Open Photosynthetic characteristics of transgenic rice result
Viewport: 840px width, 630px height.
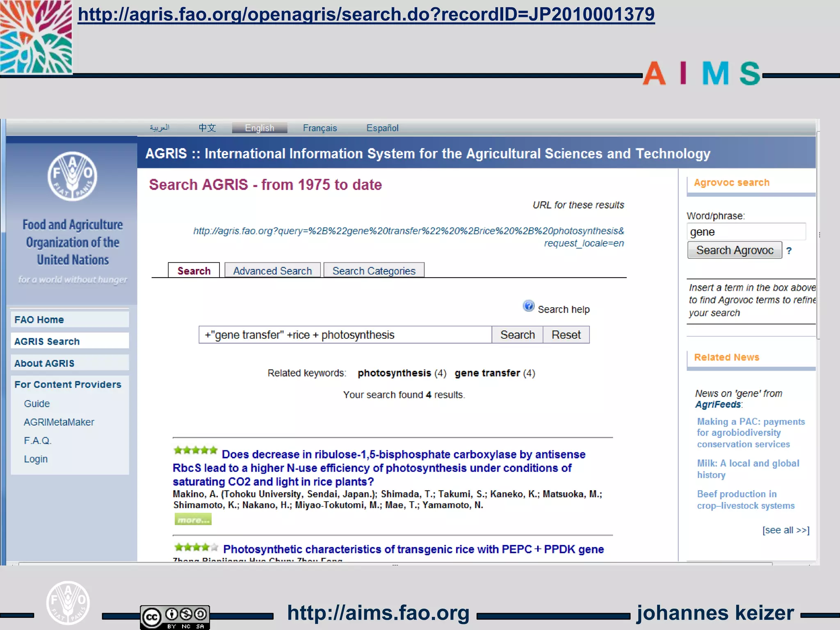(413, 549)
